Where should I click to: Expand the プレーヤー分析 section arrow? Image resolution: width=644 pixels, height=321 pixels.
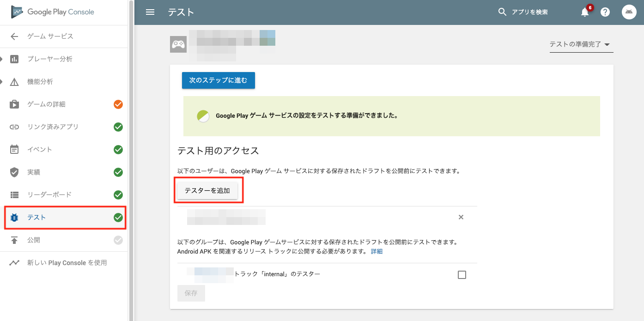[2, 59]
